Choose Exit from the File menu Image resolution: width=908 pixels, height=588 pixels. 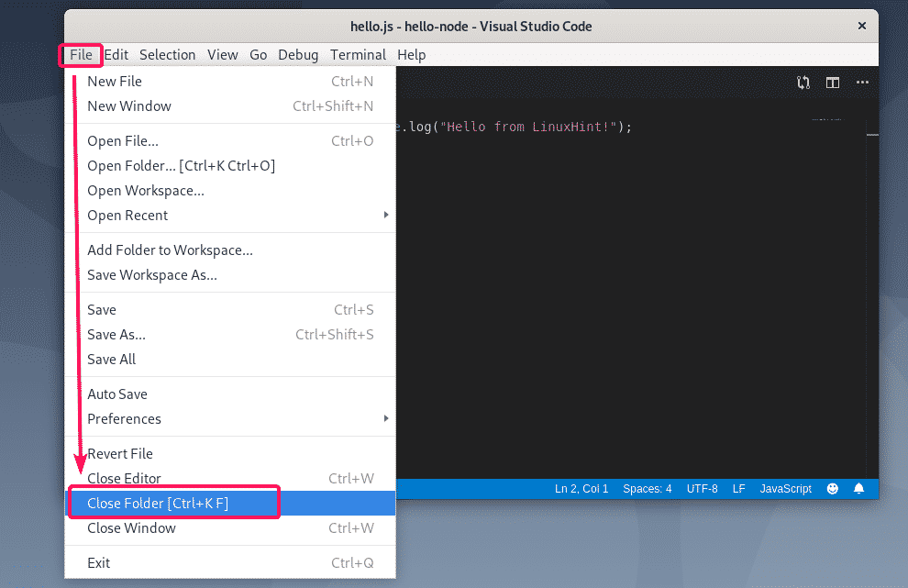pyautogui.click(x=230, y=563)
